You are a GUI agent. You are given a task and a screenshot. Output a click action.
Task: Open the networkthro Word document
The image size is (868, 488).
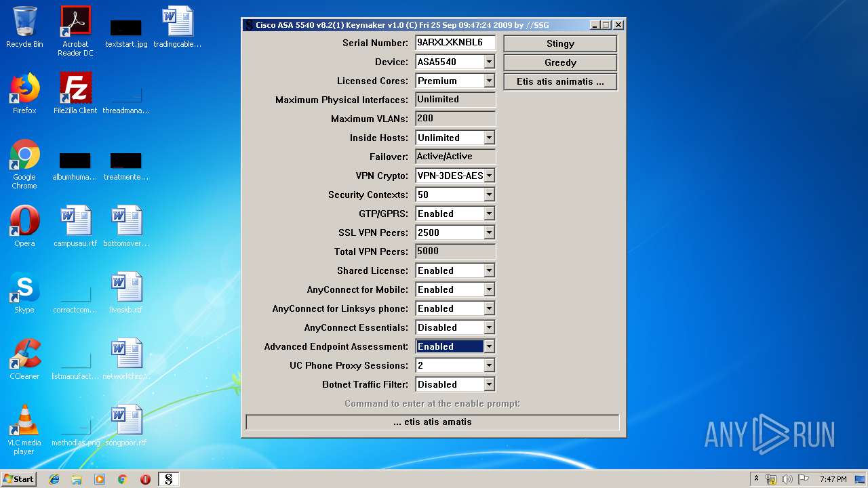click(x=126, y=359)
